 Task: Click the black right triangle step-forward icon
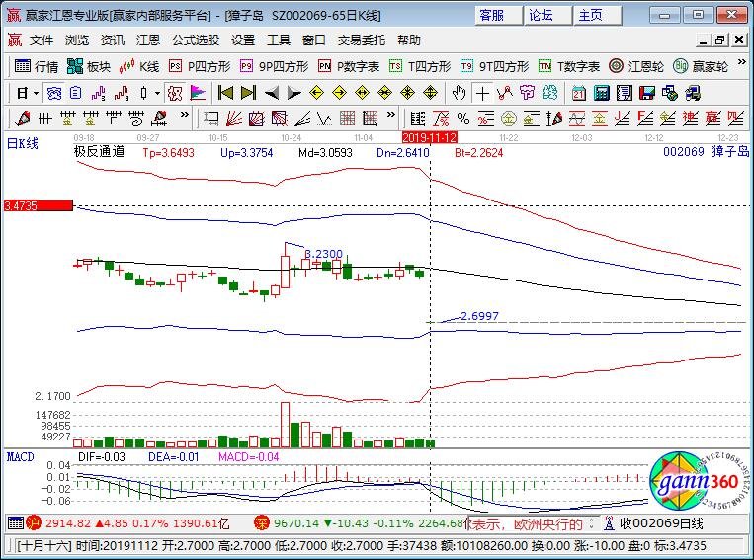(293, 93)
